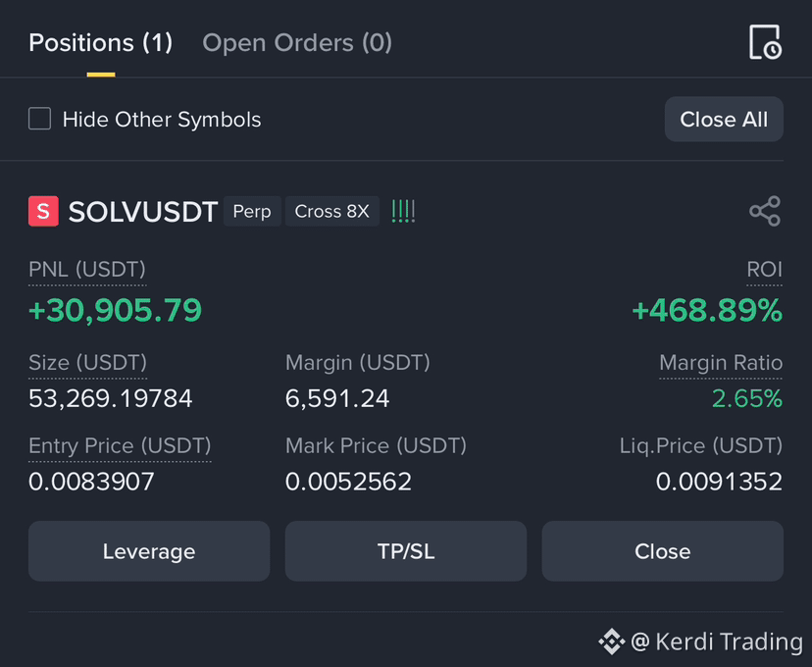Click the Binance logo watermark
This screenshot has height=667, width=812.
tap(612, 641)
